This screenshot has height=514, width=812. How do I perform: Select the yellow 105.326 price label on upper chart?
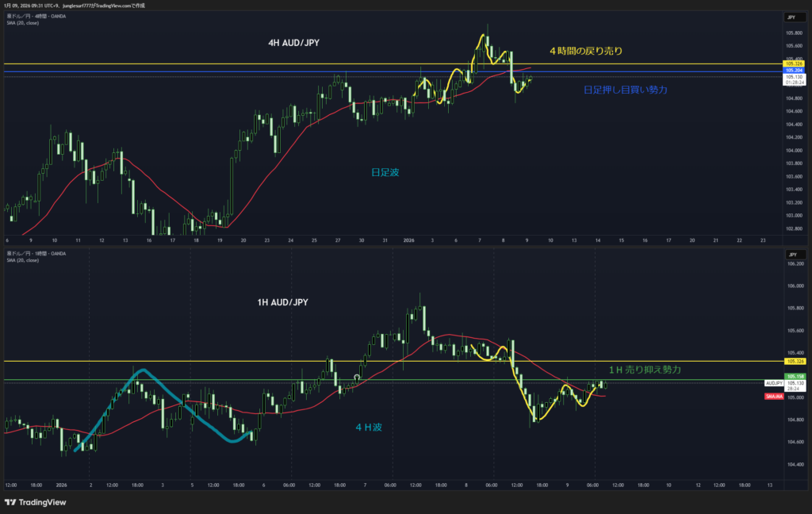tap(794, 63)
